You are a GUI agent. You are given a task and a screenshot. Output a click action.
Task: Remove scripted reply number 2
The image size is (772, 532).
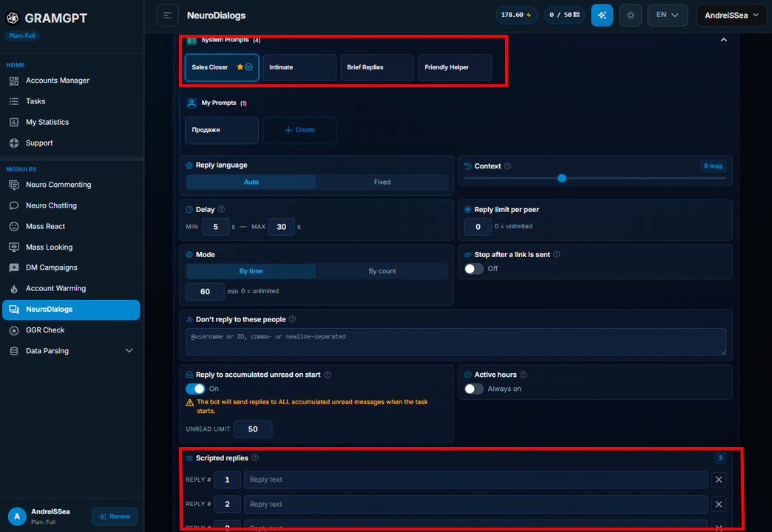click(719, 505)
